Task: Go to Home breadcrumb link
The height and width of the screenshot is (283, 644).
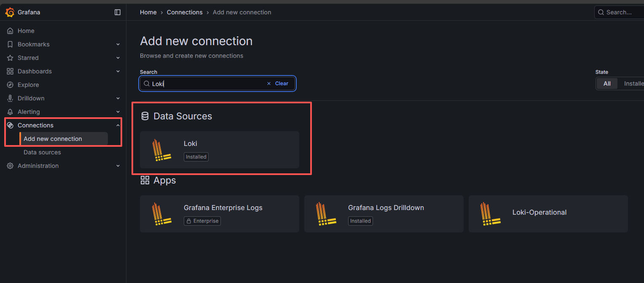Action: pos(148,12)
